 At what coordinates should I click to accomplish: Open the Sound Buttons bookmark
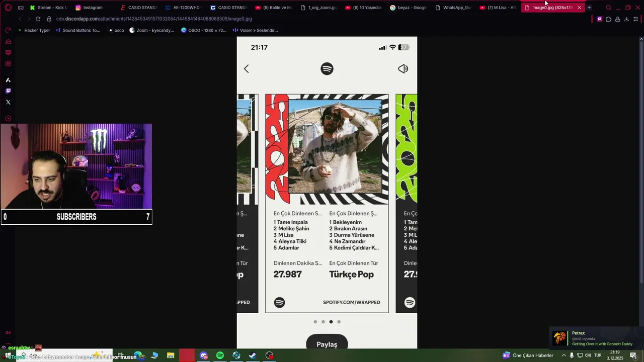click(78, 30)
